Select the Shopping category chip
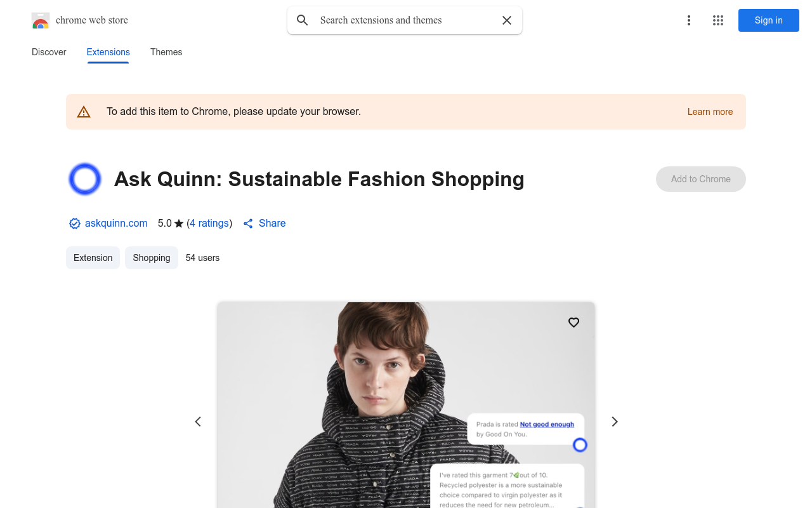The image size is (812, 508). click(x=152, y=258)
